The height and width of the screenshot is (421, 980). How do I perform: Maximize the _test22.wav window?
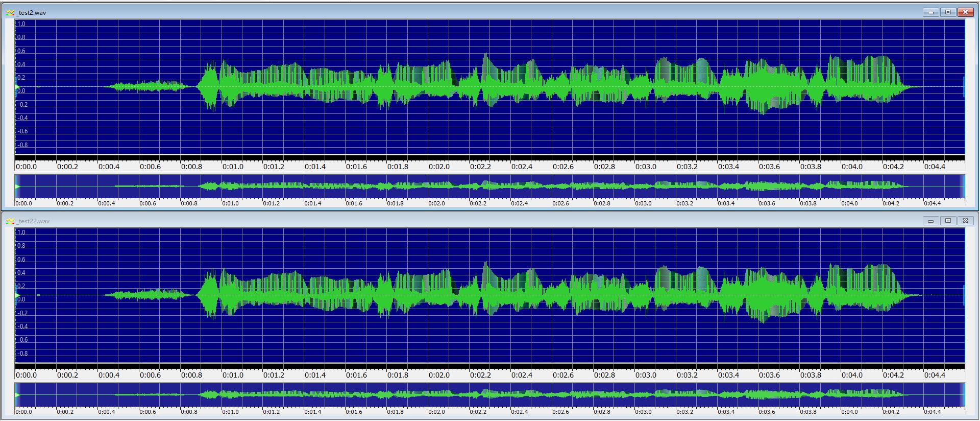pos(948,221)
